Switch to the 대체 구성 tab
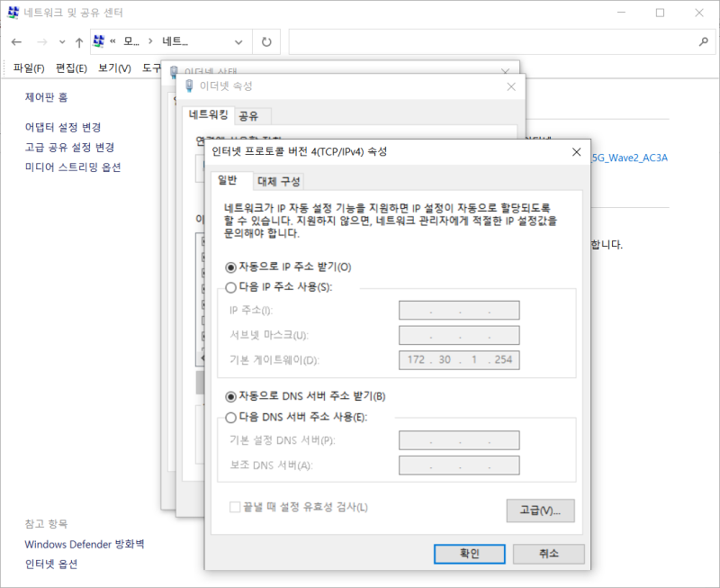720x588 pixels. 279,181
